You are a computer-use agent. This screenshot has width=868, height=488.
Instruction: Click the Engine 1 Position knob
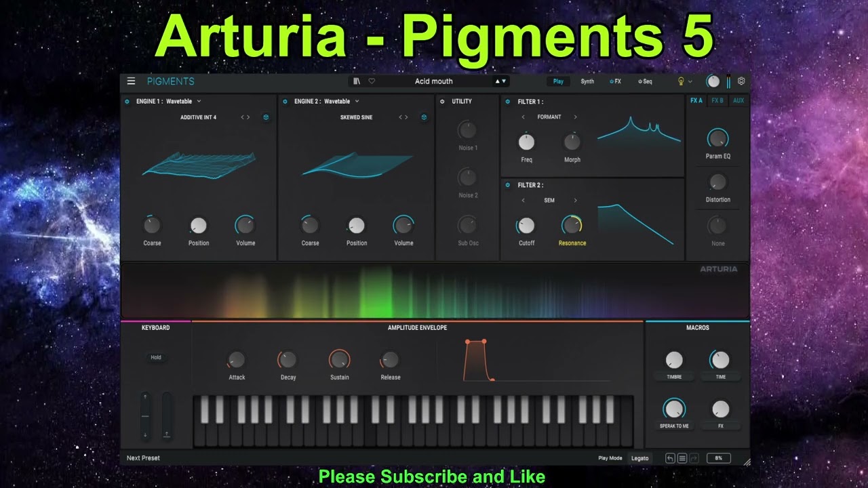198,226
